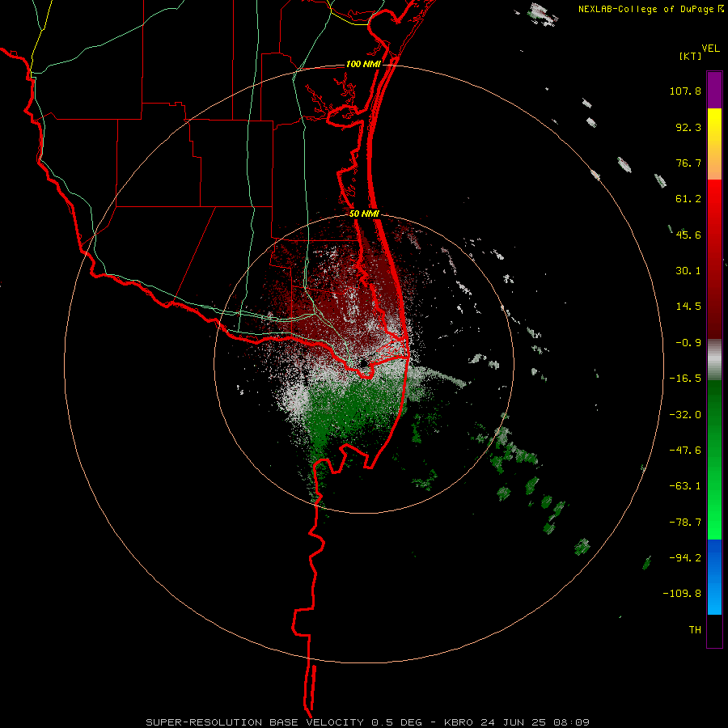
Task: Click the blue color band in legend
Action: pos(714,577)
